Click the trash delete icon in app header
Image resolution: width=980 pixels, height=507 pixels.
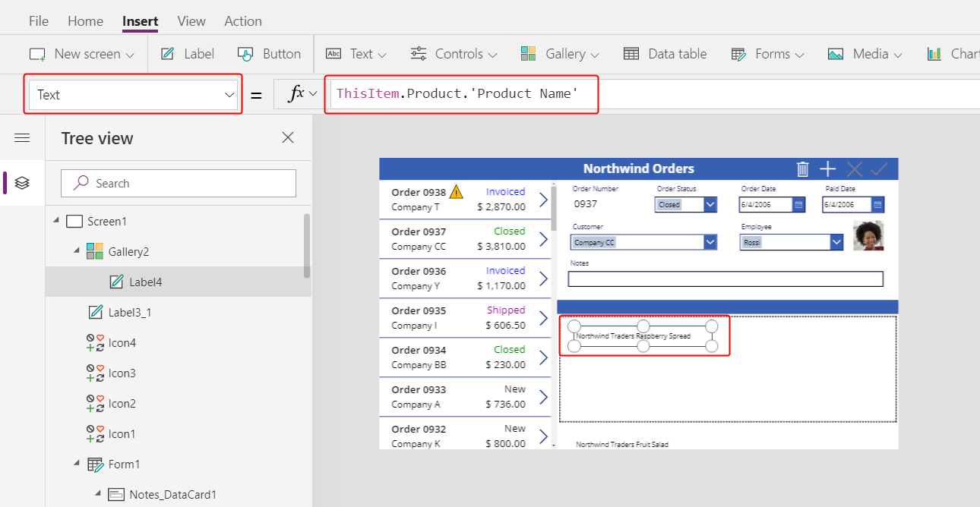coord(802,169)
